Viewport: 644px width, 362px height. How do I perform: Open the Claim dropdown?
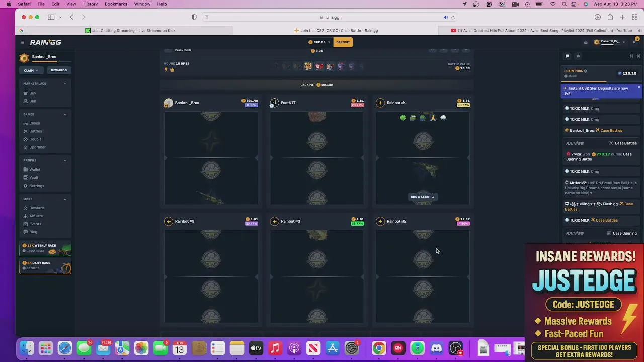click(x=31, y=70)
